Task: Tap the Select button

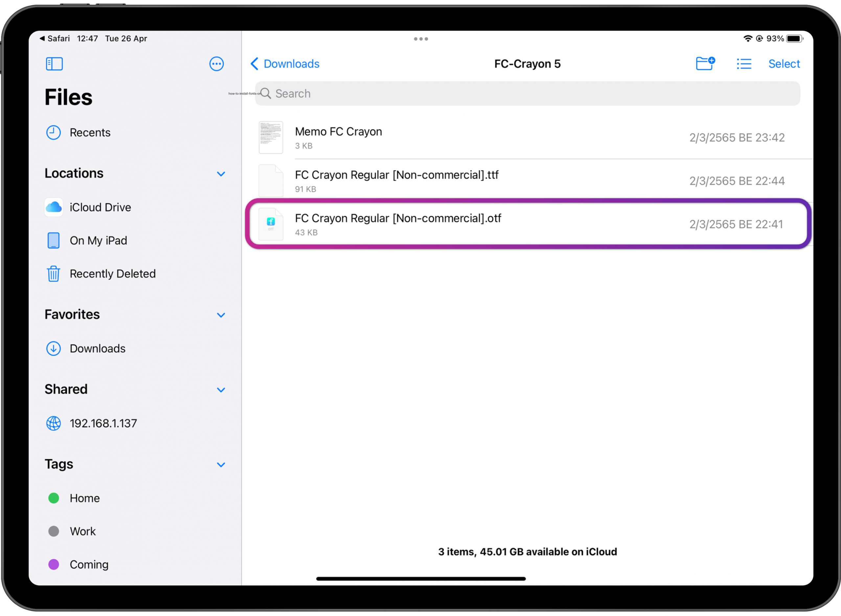Action: pos(784,64)
